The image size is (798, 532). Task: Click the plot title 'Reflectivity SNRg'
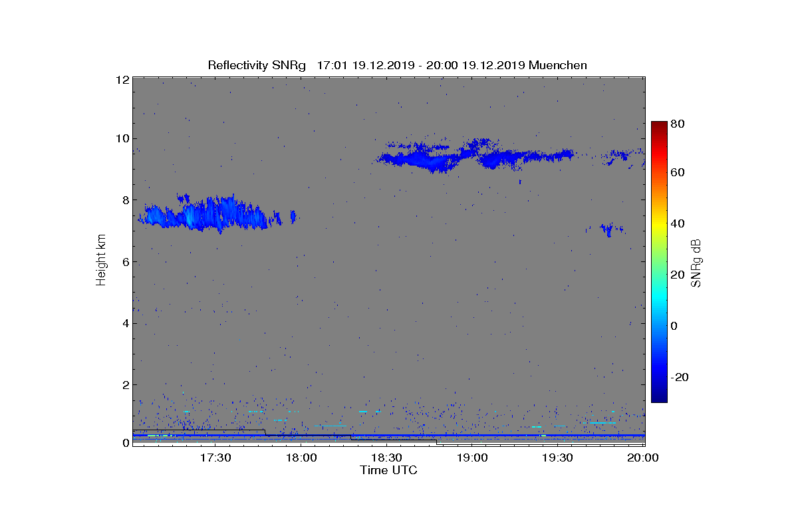click(x=257, y=65)
